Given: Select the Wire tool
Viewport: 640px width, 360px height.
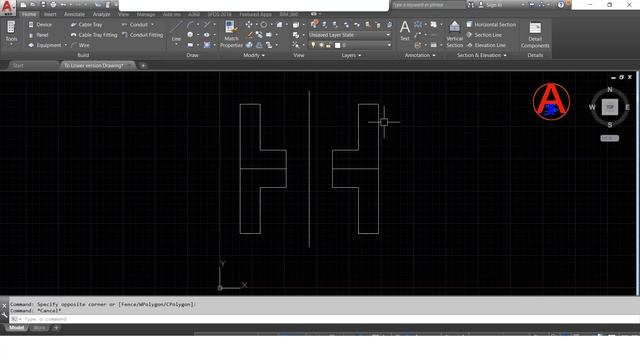Looking at the screenshot, I should click(80, 45).
